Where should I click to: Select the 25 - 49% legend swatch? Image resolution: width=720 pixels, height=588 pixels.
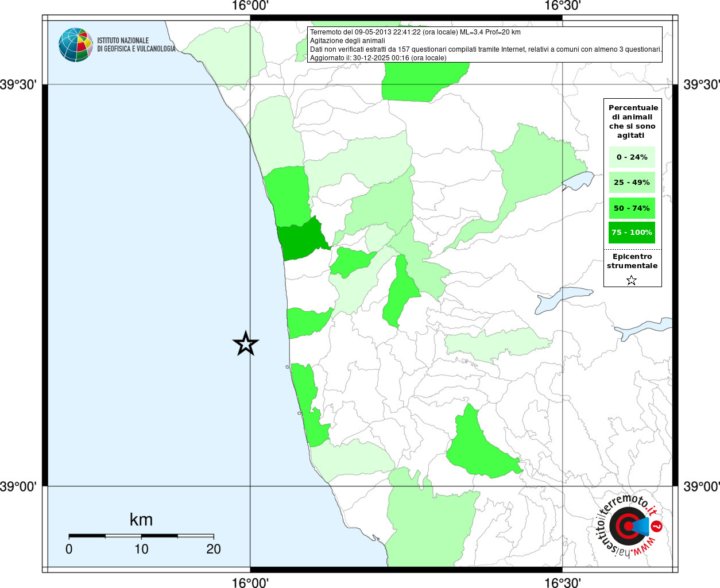click(x=632, y=183)
